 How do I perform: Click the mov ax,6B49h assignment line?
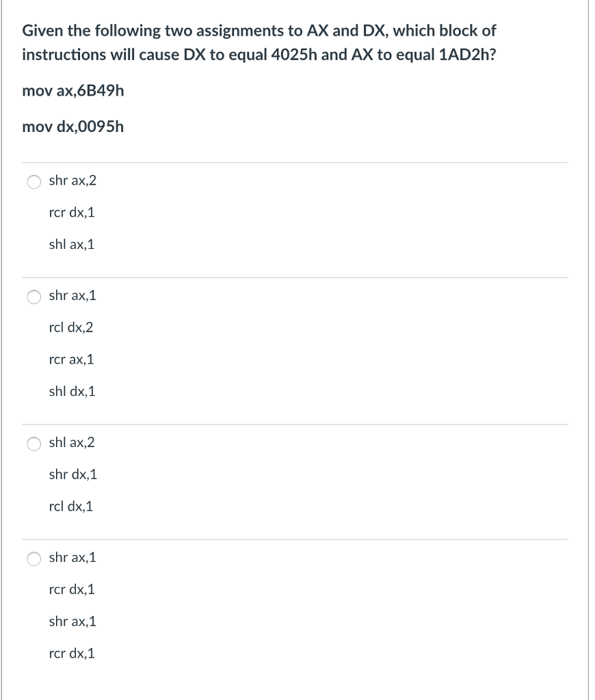tap(73, 90)
